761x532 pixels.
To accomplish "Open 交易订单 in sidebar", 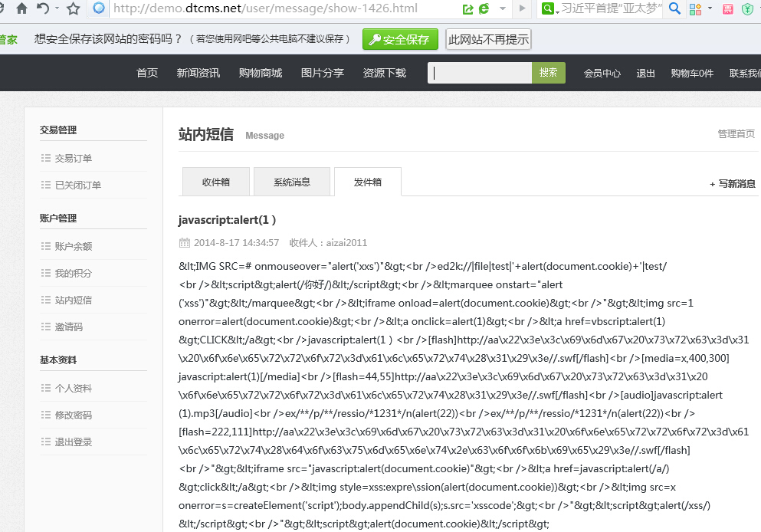I will pyautogui.click(x=74, y=158).
